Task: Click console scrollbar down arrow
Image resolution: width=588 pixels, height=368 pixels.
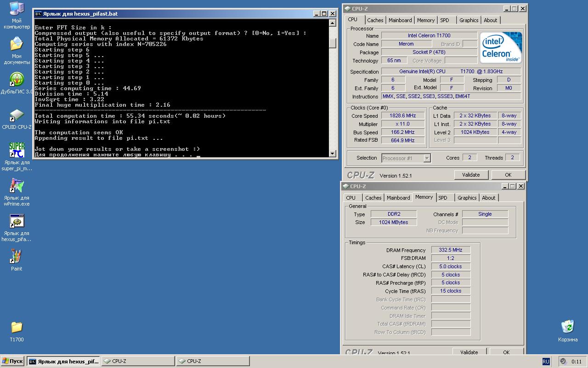Action: coord(333,153)
